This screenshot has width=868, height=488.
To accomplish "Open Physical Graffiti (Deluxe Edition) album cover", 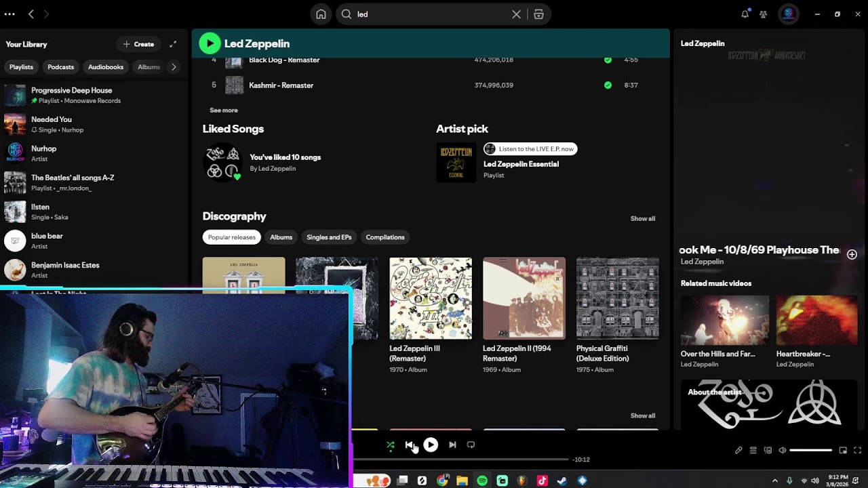I will click(618, 298).
